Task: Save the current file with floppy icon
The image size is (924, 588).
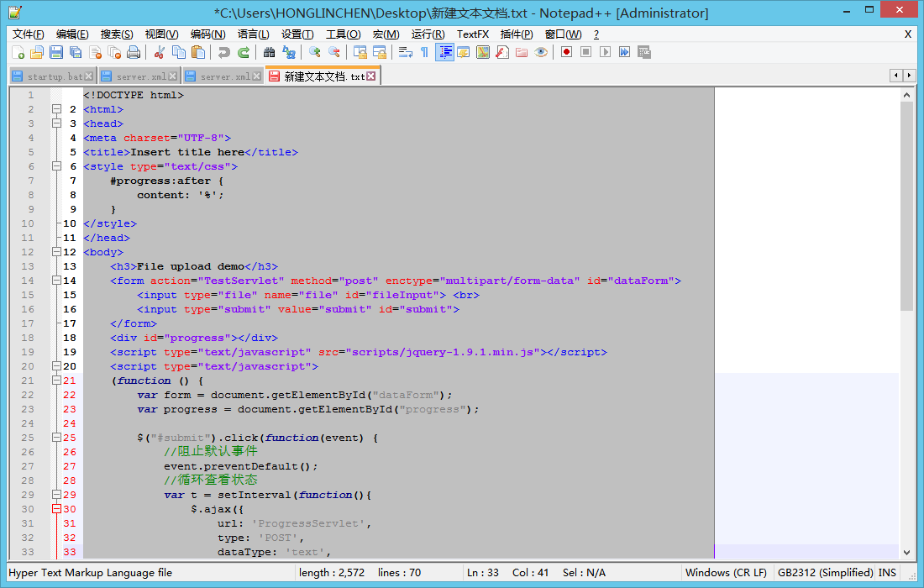Action: 56,52
